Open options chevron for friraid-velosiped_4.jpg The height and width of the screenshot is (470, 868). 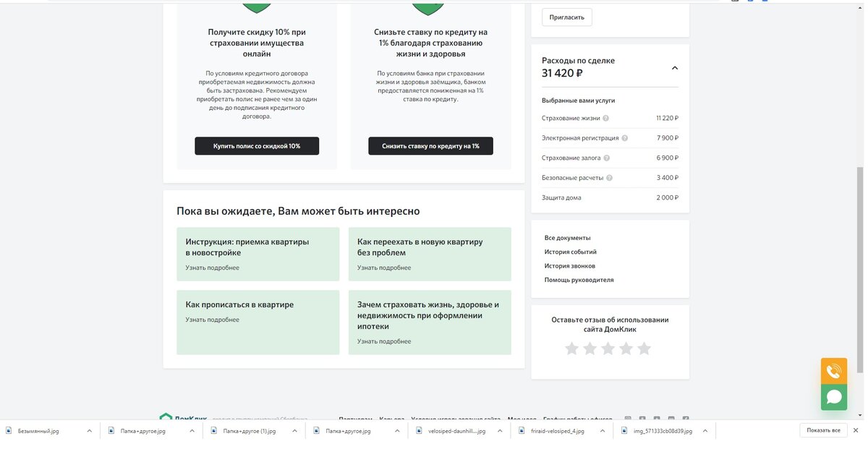pos(603,430)
